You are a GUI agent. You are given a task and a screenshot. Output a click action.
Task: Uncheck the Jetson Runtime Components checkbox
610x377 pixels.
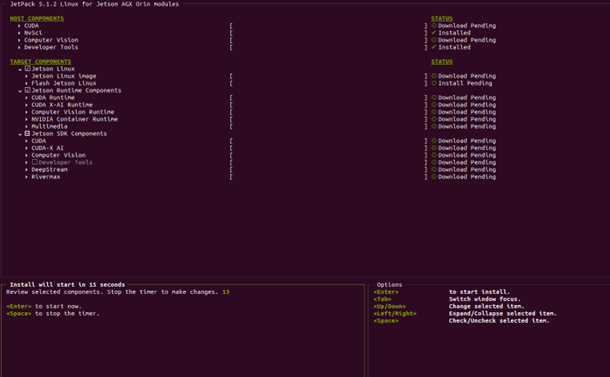coord(27,90)
